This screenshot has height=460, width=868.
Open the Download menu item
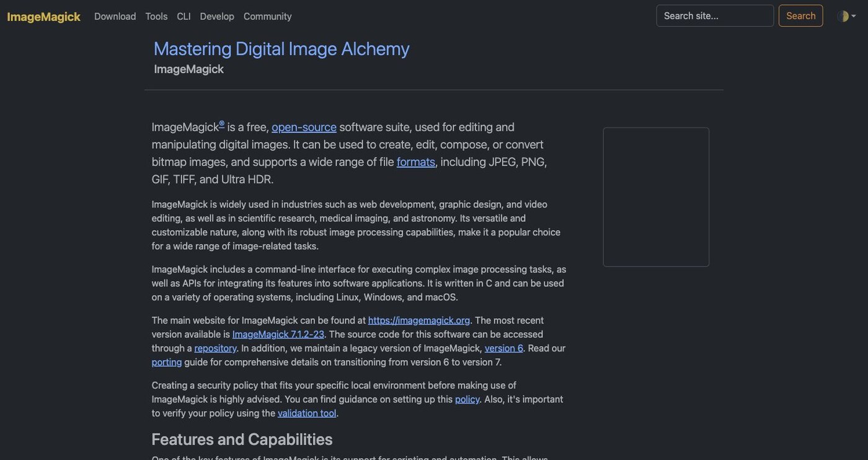click(x=115, y=16)
